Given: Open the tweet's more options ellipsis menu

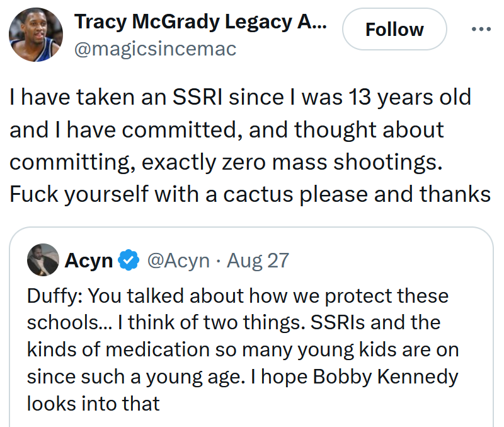Looking at the screenshot, I should click(482, 28).
